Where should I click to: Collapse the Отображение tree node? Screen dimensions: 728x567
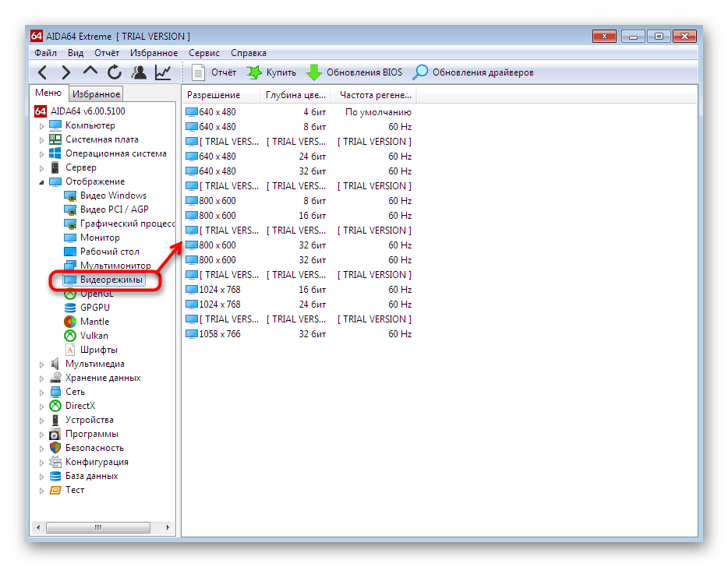coord(41,182)
